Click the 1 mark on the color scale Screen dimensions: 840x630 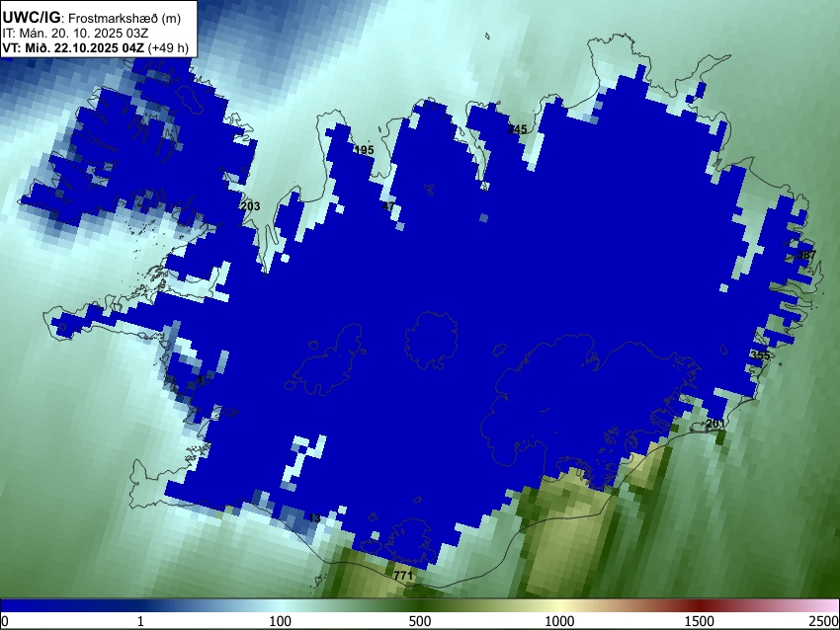140,621
